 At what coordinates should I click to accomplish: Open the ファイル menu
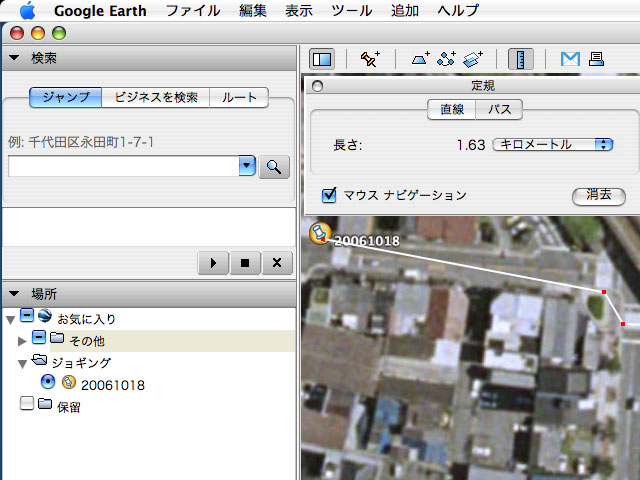coord(193,11)
